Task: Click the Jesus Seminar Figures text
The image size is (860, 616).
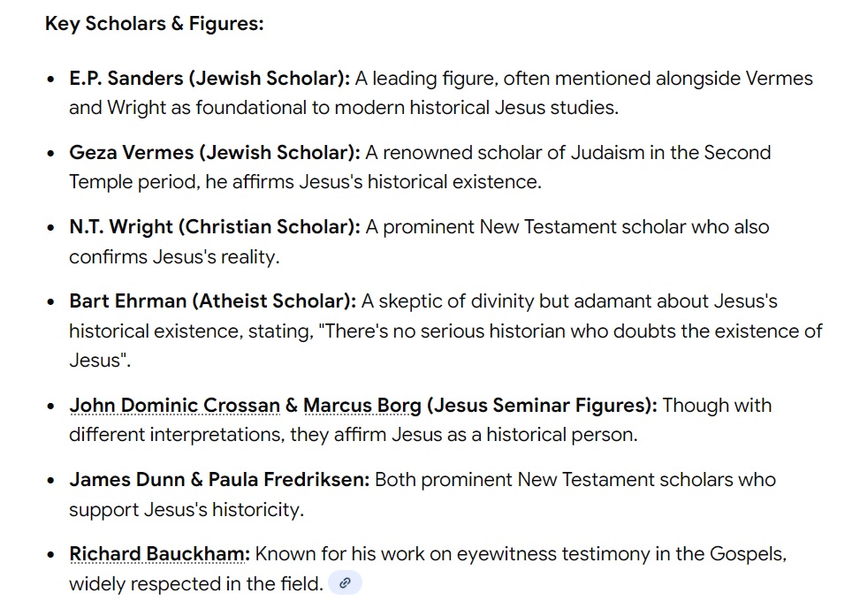Action: (541, 406)
